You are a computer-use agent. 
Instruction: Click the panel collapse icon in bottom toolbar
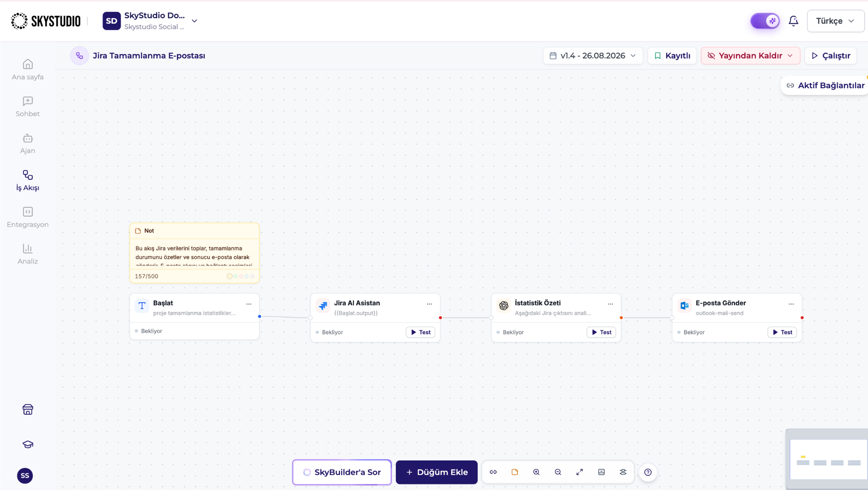tap(601, 472)
